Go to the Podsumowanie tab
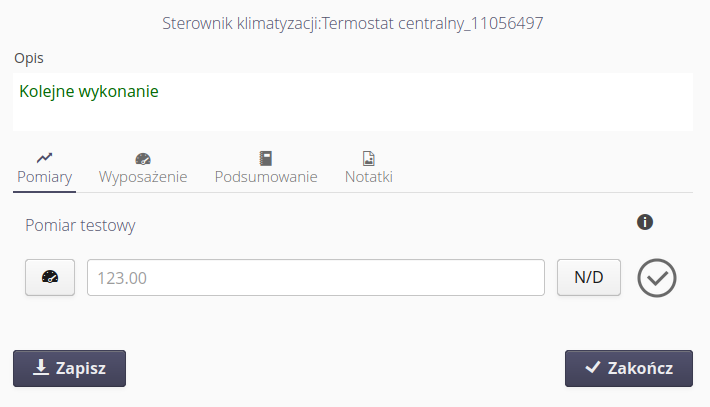710x407 pixels. pyautogui.click(x=266, y=177)
